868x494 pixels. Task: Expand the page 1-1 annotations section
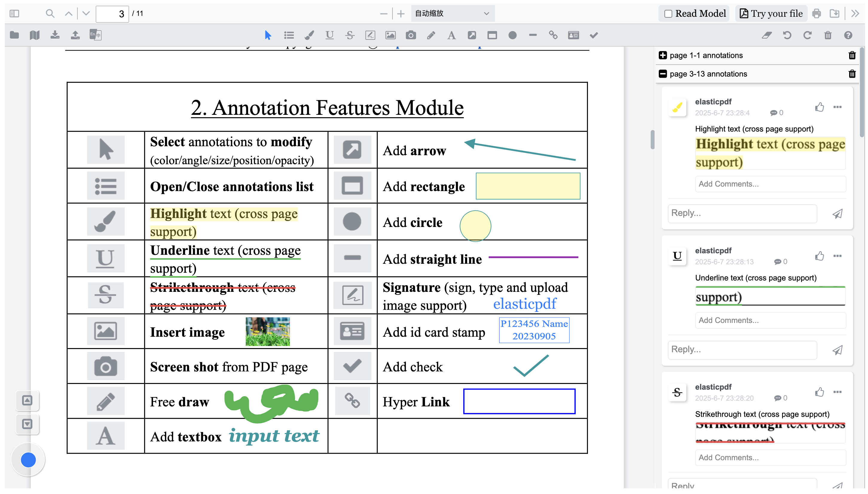pyautogui.click(x=663, y=55)
